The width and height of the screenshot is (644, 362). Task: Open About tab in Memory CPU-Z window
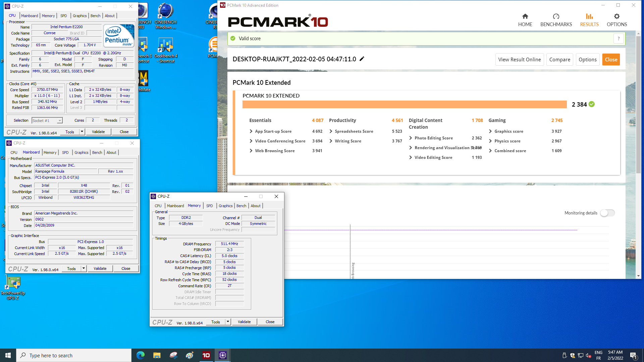pos(256,206)
